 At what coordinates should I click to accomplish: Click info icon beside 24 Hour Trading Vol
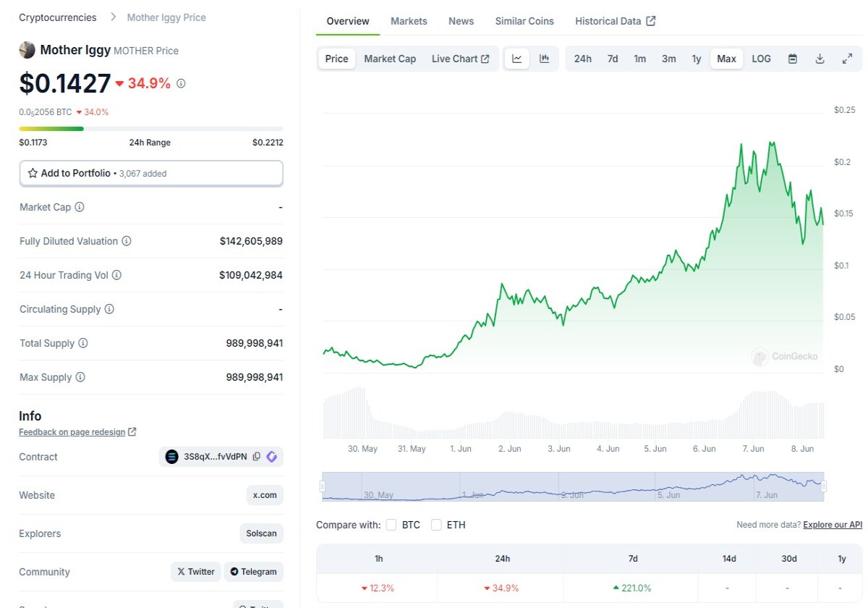[116, 275]
